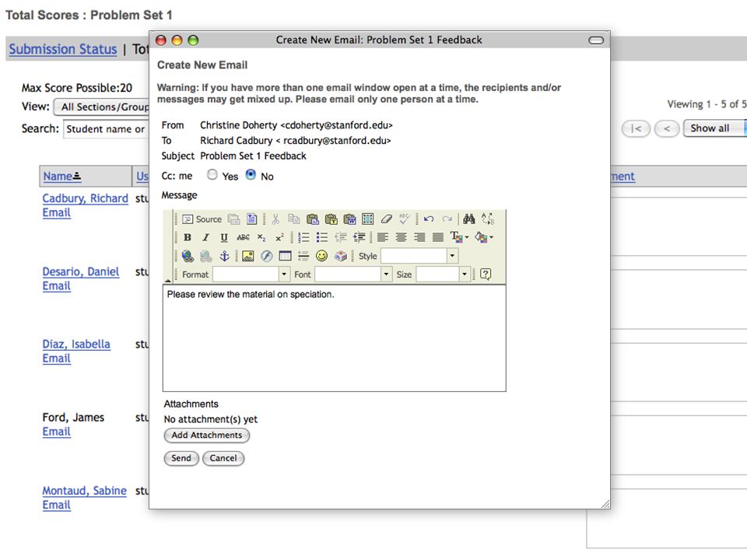Insert a bulleted list
Viewport: 747px width, 560px height.
[x=322, y=237]
